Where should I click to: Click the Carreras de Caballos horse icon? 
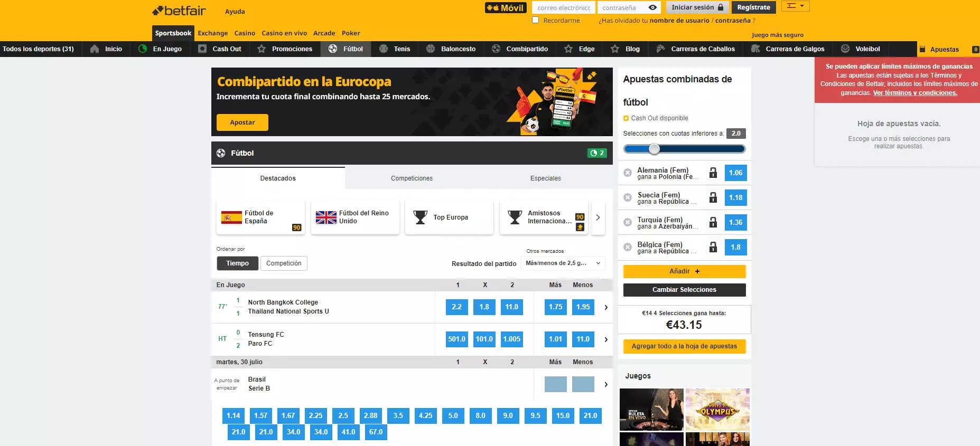click(x=660, y=49)
